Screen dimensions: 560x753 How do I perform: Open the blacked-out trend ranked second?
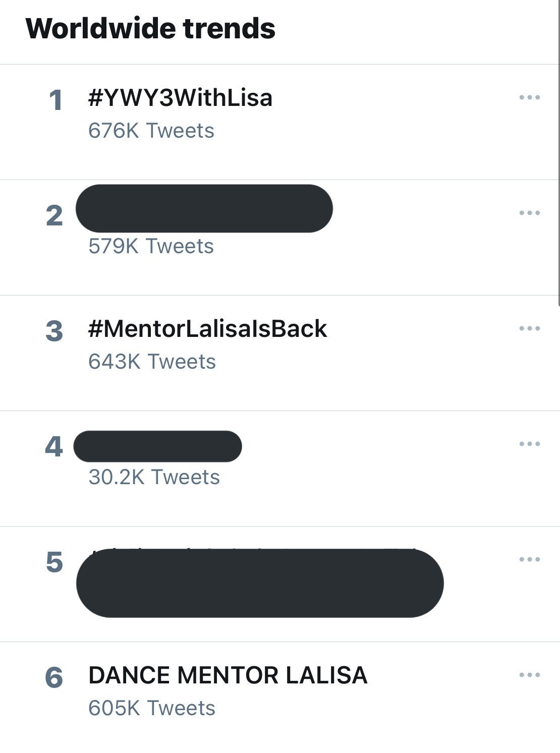click(x=204, y=208)
